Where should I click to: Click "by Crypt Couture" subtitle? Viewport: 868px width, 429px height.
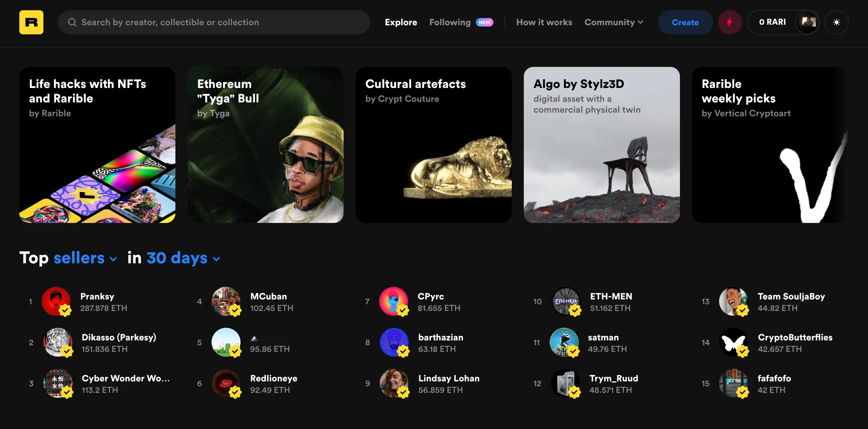(402, 99)
